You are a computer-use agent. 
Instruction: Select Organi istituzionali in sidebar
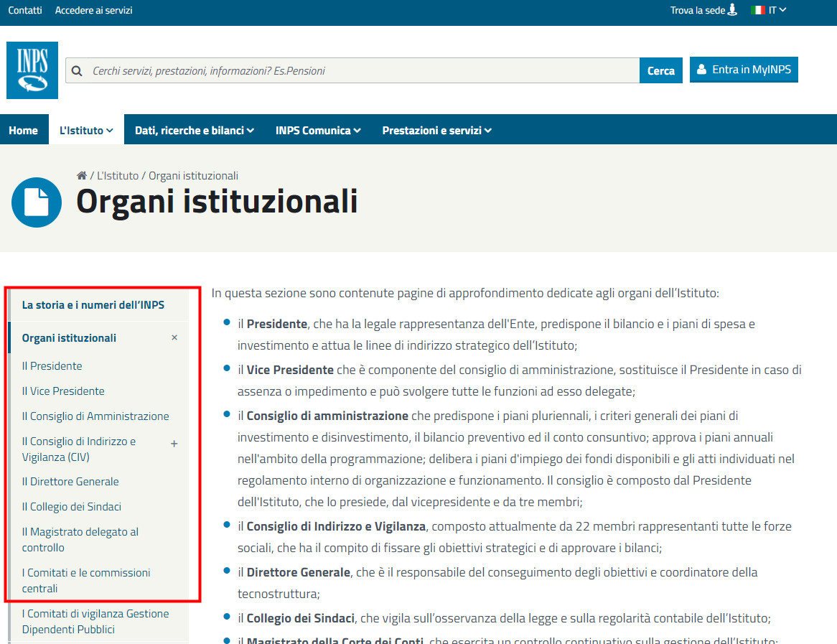click(69, 338)
